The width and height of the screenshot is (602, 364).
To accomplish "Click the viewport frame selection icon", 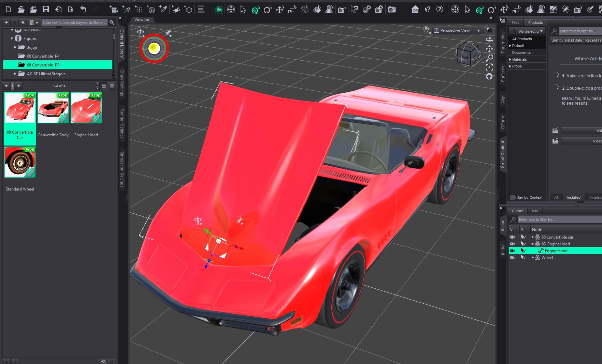I will pyautogui.click(x=489, y=67).
